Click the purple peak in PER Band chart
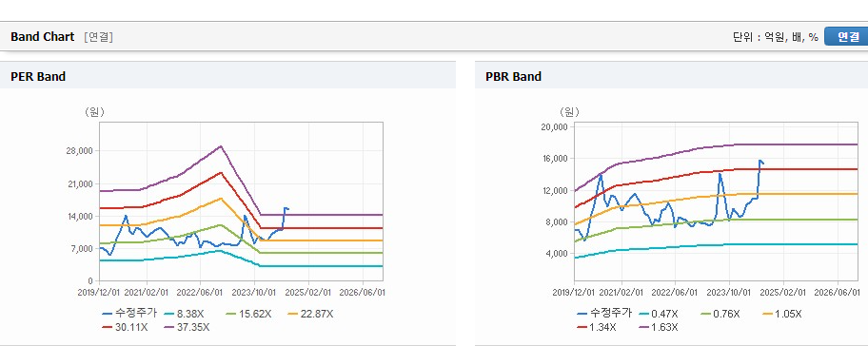 221,146
